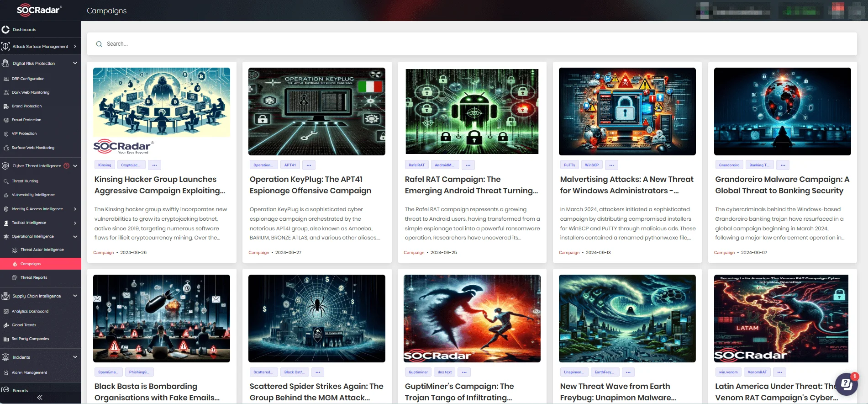Click the Global Trends chart icon
Viewport: 868px width, 404px height.
coord(6,325)
